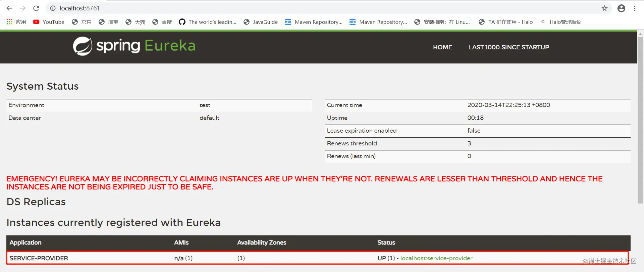Click the 'Uptime' label
This screenshot has height=272, width=644.
(337, 118)
